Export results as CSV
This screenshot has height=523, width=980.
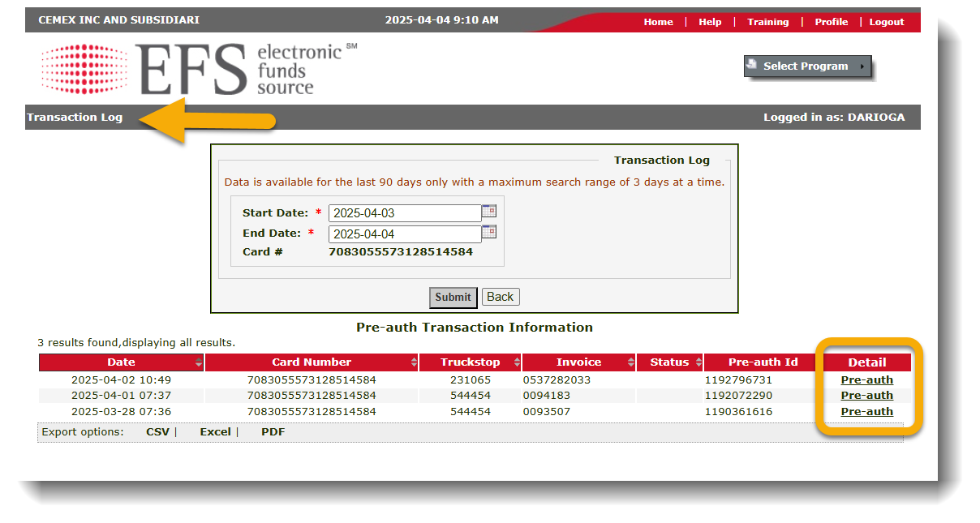pos(157,431)
